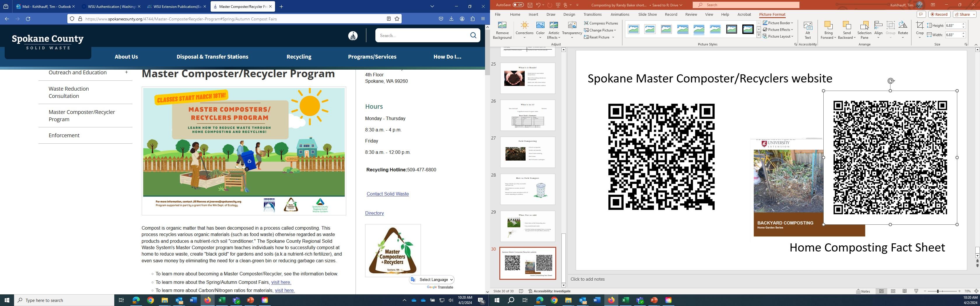This screenshot has height=306, width=980.
Task: Click the Click to add notes area
Action: click(x=587, y=279)
